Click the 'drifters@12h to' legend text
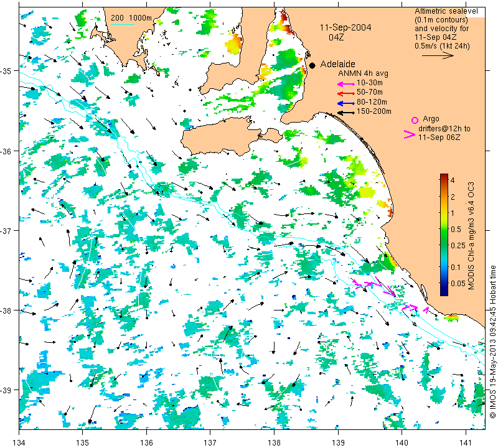Image resolution: width=498 pixels, height=448 pixels. (444, 129)
